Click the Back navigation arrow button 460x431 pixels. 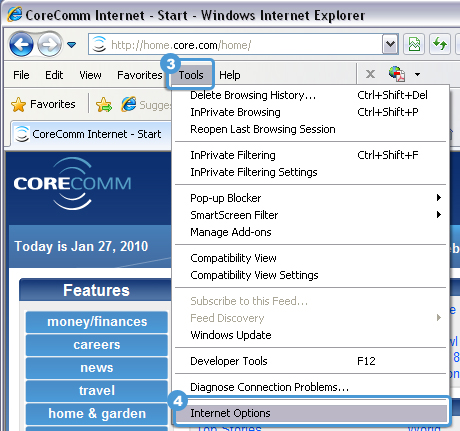[21, 44]
